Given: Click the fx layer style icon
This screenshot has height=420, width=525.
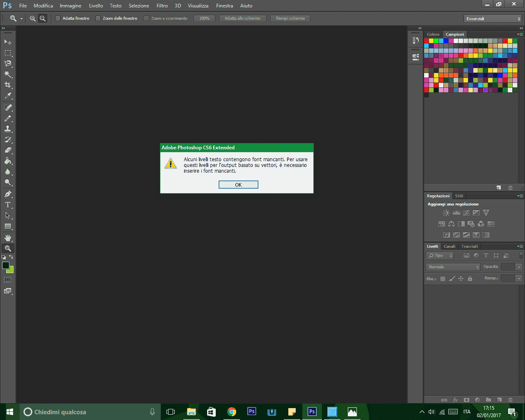Looking at the screenshot, I should (455, 400).
